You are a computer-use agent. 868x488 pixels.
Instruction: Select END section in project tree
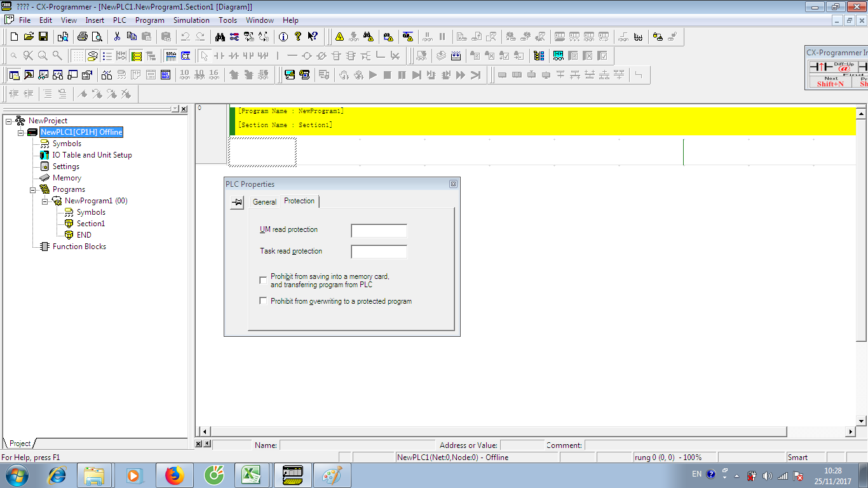(84, 235)
